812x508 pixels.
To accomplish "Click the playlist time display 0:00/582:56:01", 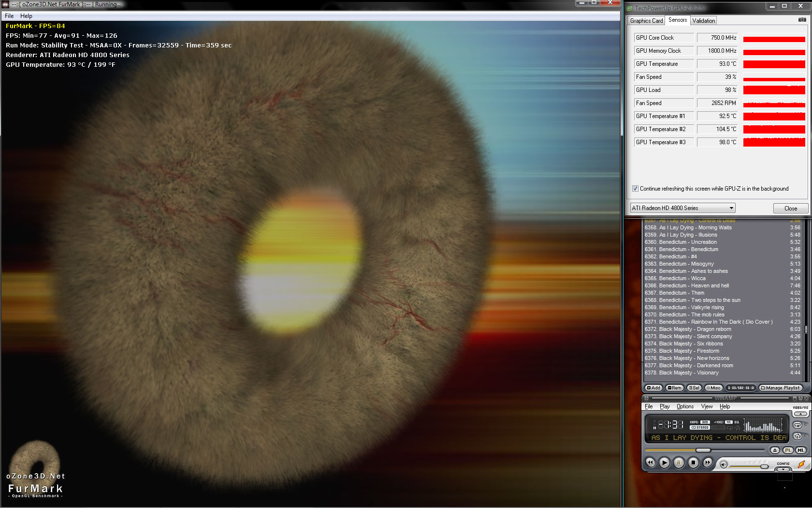I will coord(741,388).
